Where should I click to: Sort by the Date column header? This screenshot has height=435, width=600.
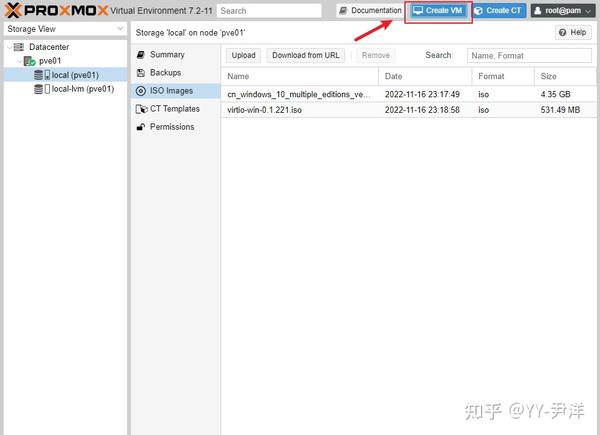point(425,77)
